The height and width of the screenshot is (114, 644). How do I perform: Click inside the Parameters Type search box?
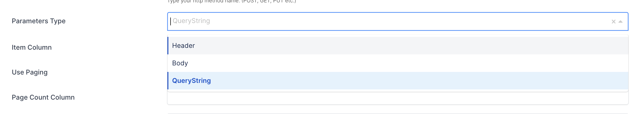click(366, 21)
